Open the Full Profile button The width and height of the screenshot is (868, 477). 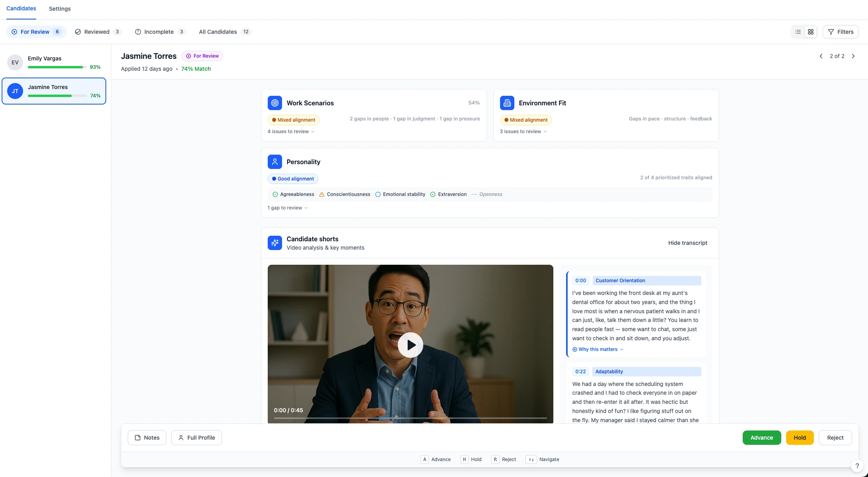[197, 438]
